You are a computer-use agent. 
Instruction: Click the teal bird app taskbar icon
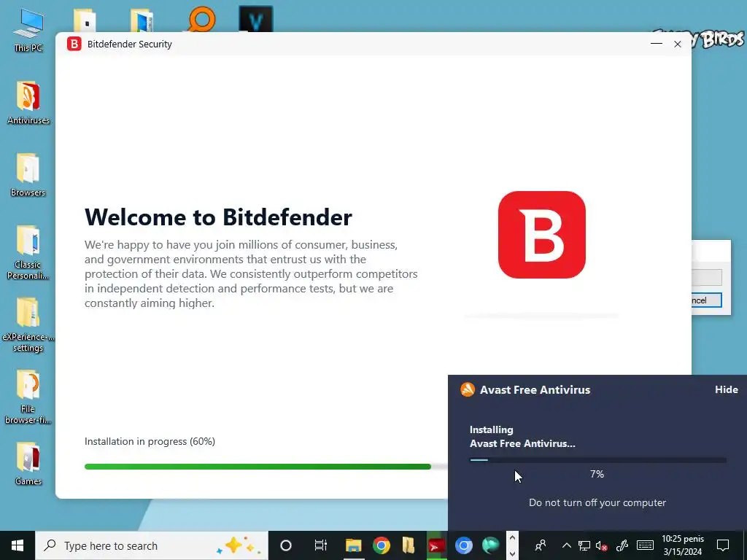(490, 545)
